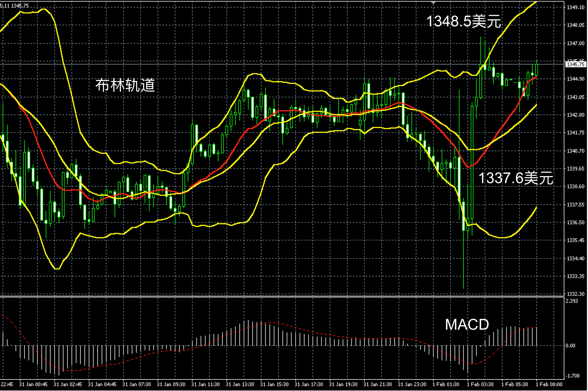Click the 1348.5美元 text annotation
This screenshot has height=391, width=588.
(x=464, y=21)
